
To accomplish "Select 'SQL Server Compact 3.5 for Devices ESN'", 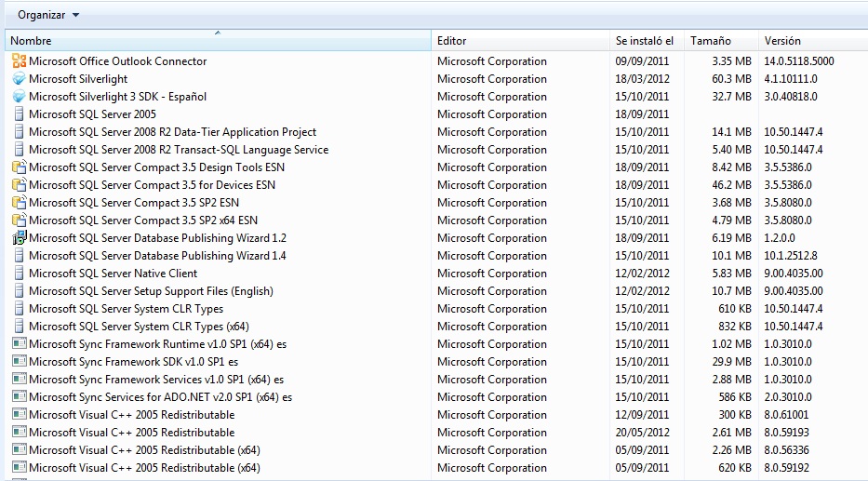I will pyautogui.click(x=153, y=185).
